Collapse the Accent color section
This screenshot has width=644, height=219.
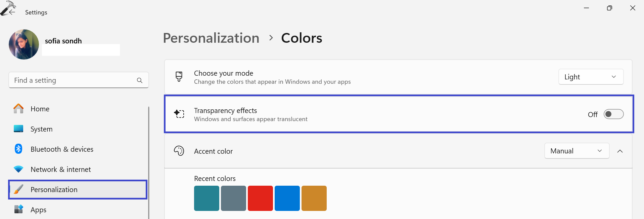pos(620,151)
